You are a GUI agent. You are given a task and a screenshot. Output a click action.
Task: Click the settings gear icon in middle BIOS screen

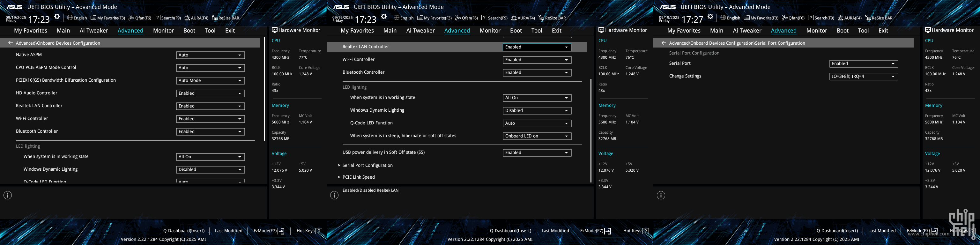pyautogui.click(x=384, y=17)
